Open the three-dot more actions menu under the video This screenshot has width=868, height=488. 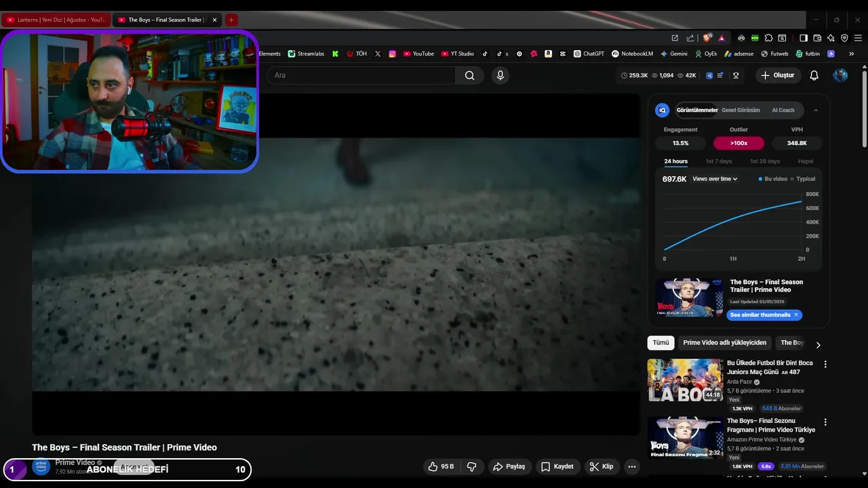pyautogui.click(x=632, y=466)
